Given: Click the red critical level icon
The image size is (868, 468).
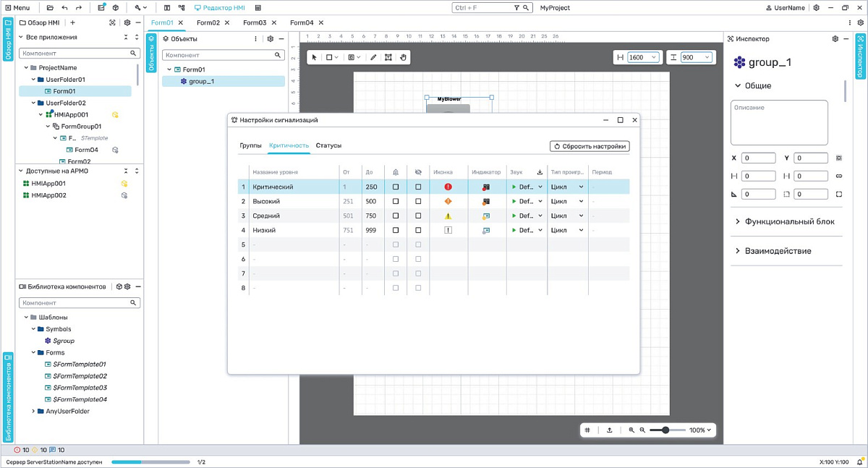Looking at the screenshot, I should click(x=448, y=187).
